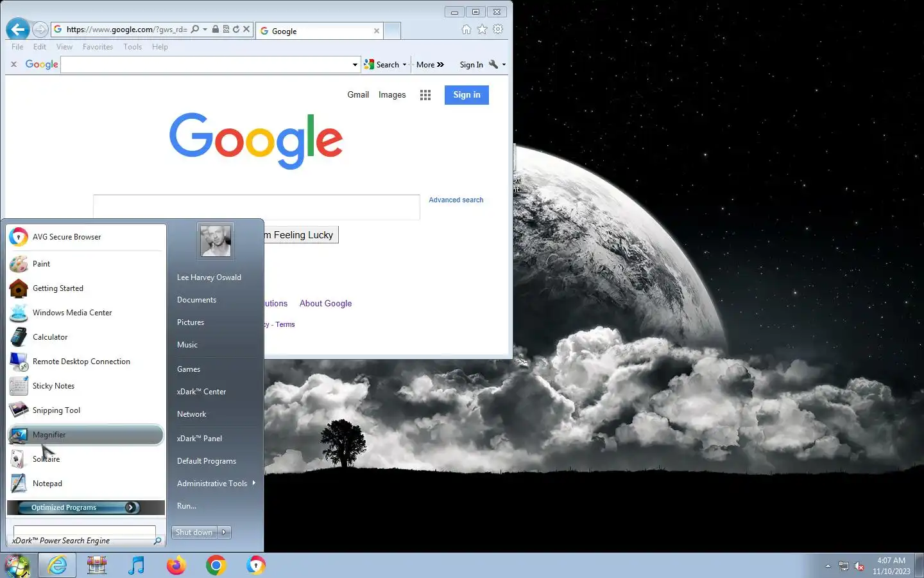The height and width of the screenshot is (578, 924).
Task: Open Favorites via the star icon
Action: (x=482, y=29)
